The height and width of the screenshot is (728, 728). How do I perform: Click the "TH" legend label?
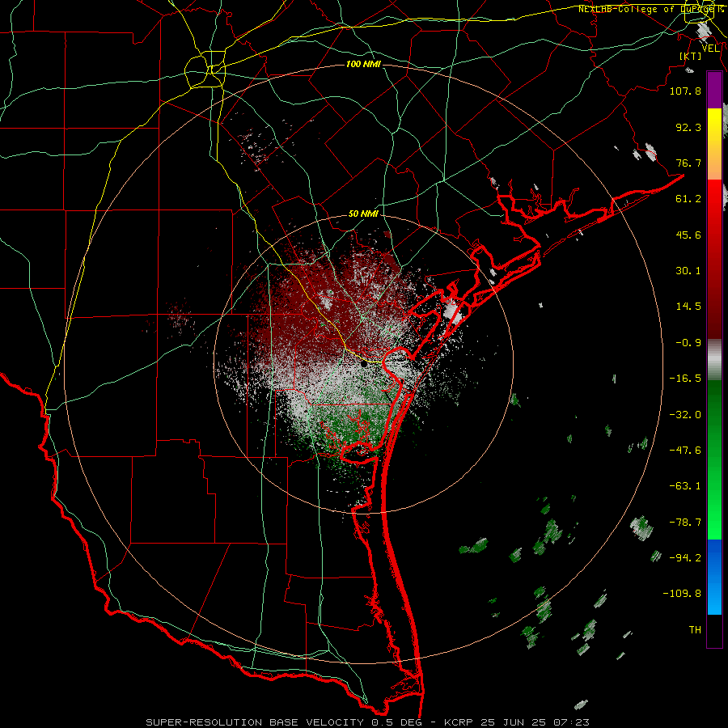point(695,630)
